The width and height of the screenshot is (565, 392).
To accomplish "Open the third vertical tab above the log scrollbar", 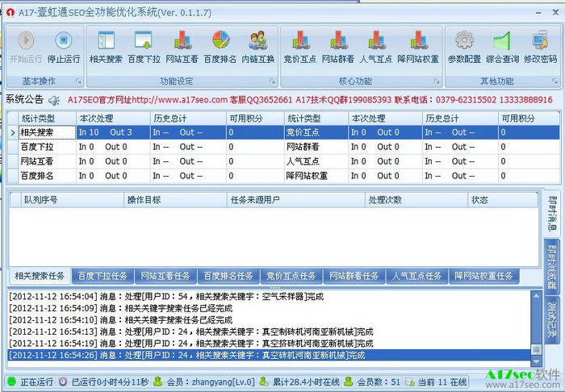I will point(551,319).
